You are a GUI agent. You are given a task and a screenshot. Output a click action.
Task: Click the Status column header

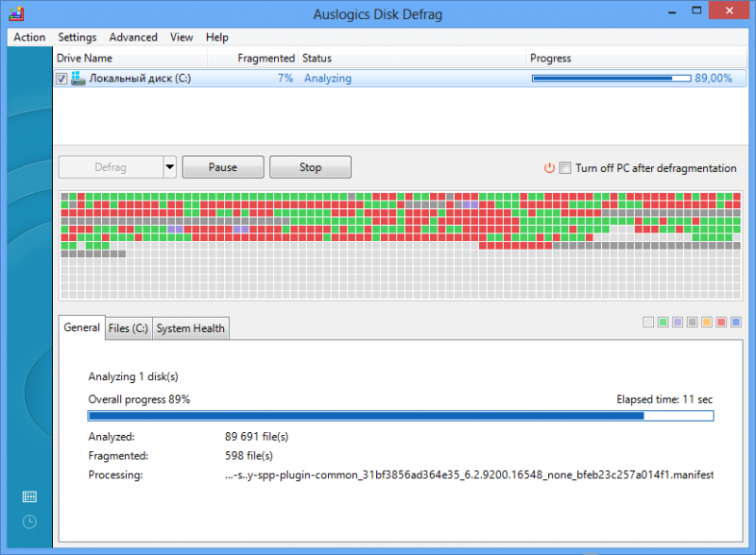pos(412,58)
